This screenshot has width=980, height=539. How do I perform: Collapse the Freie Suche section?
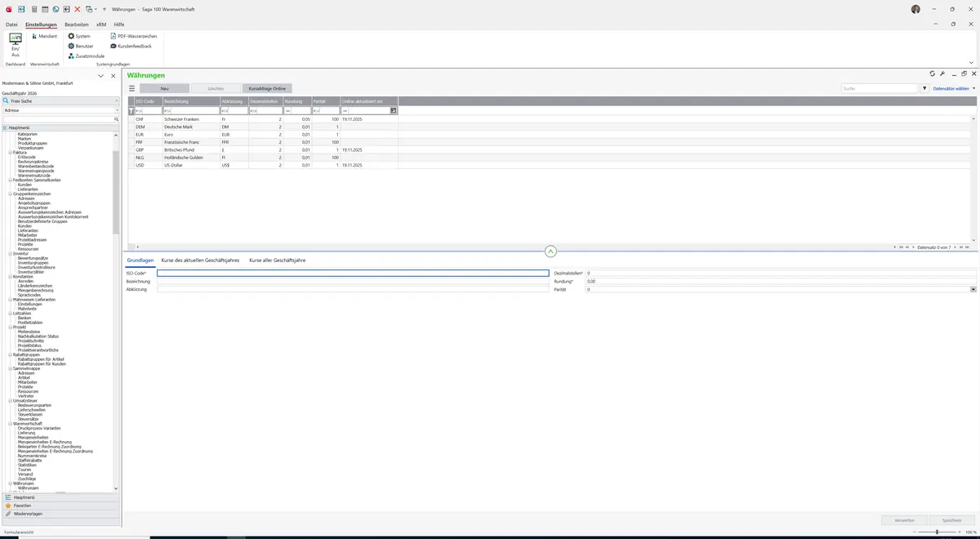(116, 101)
